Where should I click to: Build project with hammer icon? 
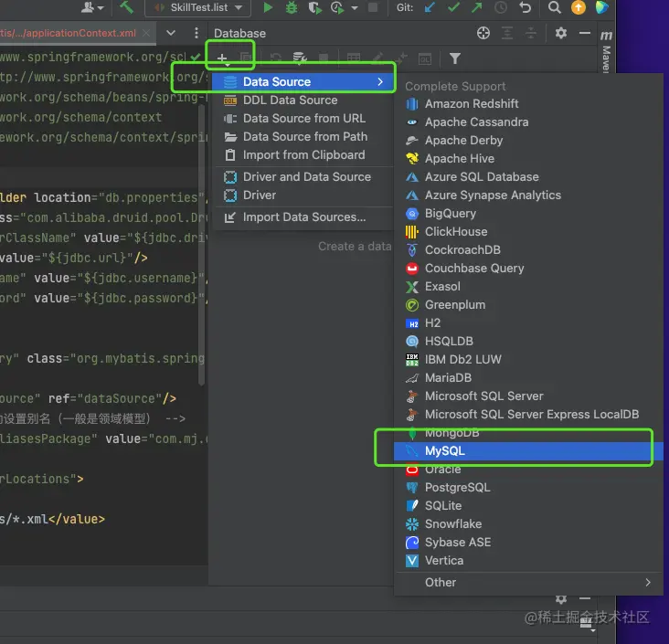click(126, 7)
